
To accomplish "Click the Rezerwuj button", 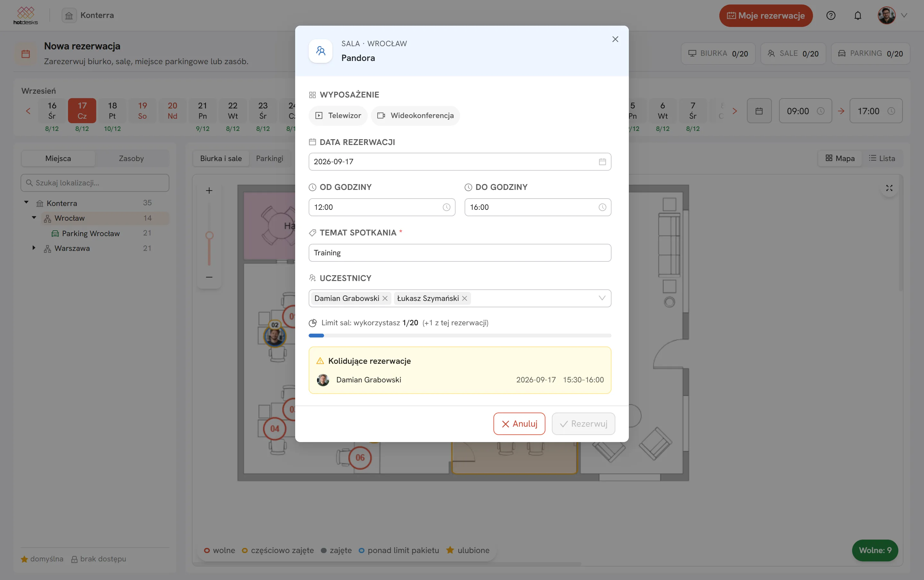I will (583, 423).
